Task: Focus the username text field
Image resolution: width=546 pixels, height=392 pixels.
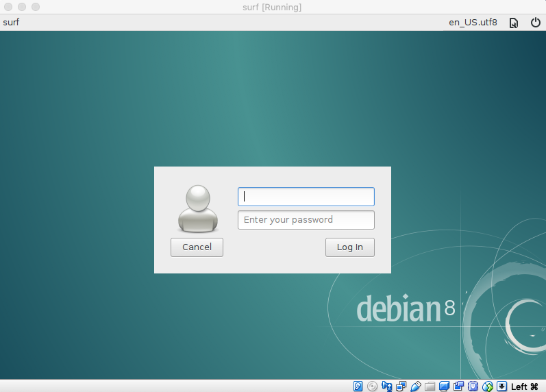Action: 306,197
